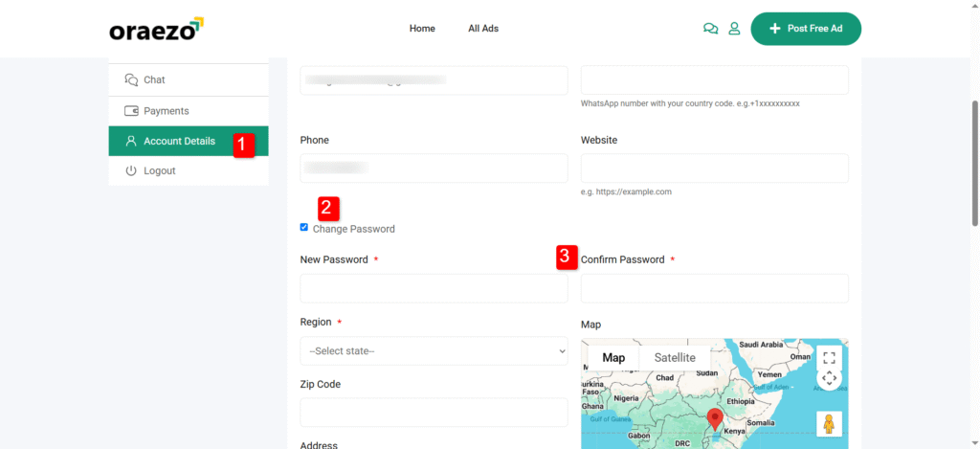
Task: Switch map to Satellite view
Action: [675, 358]
